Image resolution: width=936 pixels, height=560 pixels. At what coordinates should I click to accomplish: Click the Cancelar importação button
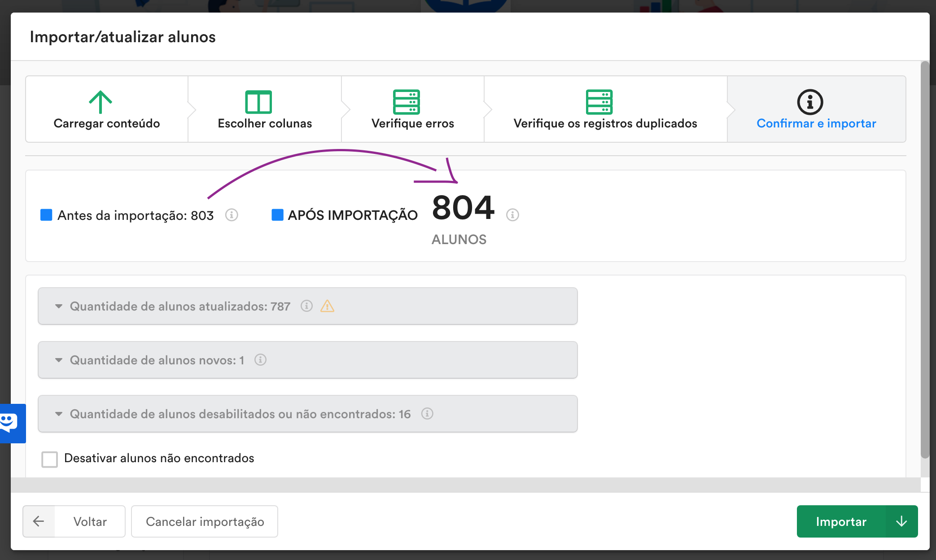(x=205, y=521)
